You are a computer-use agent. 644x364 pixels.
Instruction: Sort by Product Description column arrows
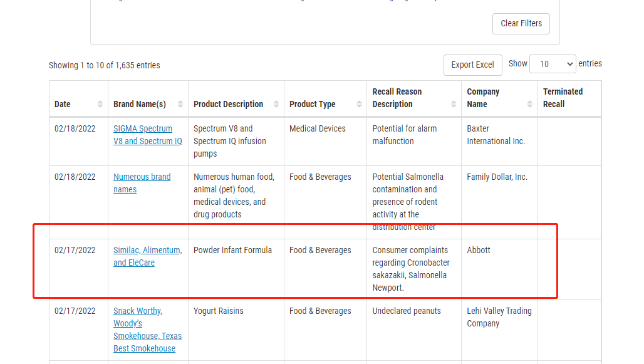276,105
